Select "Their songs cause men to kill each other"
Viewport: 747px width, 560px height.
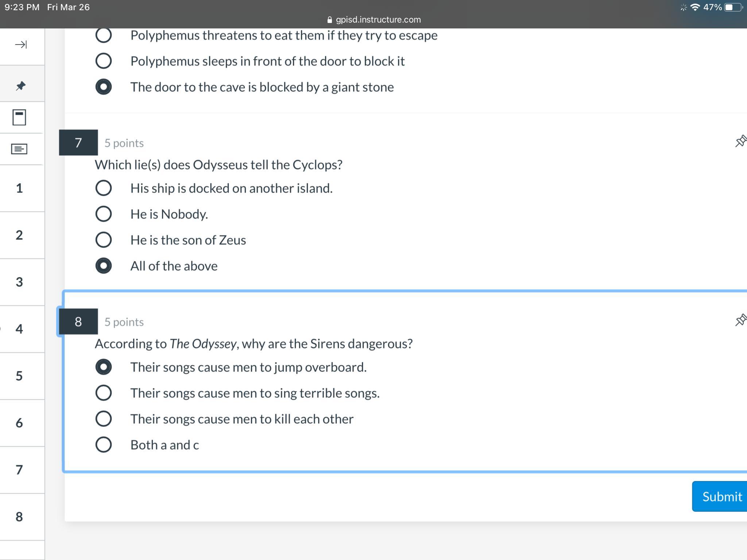(x=104, y=419)
